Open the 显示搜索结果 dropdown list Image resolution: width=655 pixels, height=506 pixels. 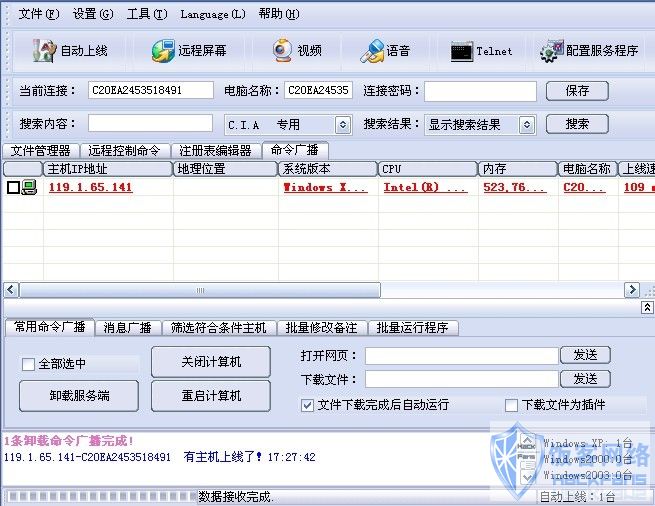tap(526, 125)
